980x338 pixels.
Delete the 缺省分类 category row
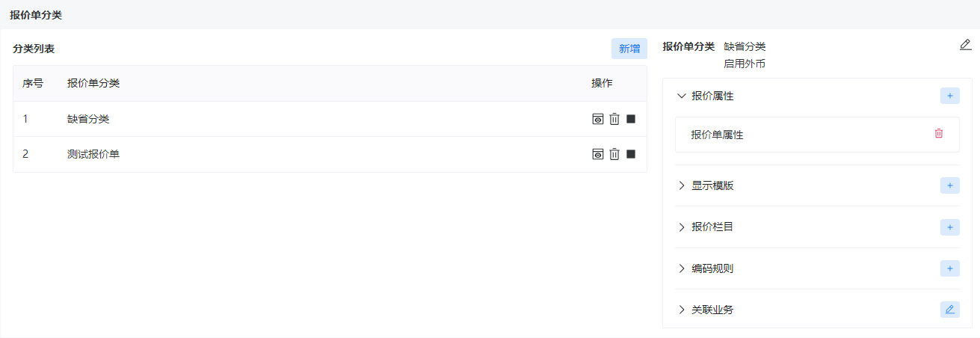pyautogui.click(x=614, y=119)
